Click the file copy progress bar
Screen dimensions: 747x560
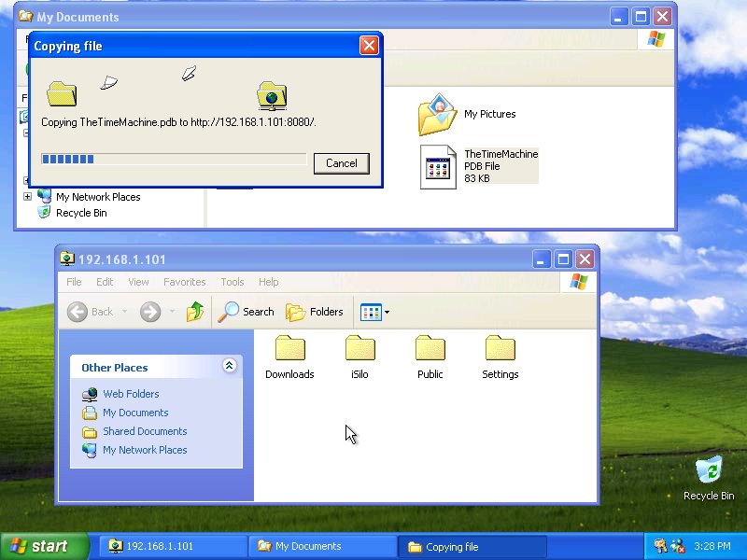[x=174, y=160]
